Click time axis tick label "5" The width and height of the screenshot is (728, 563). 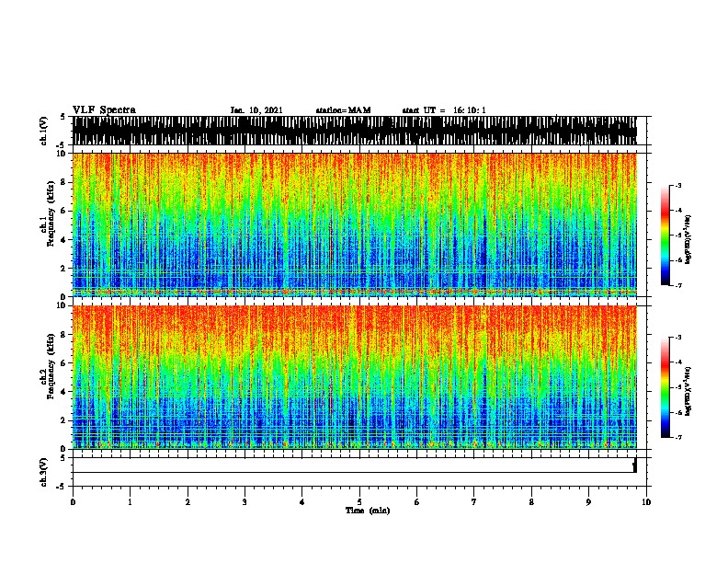coord(359,501)
